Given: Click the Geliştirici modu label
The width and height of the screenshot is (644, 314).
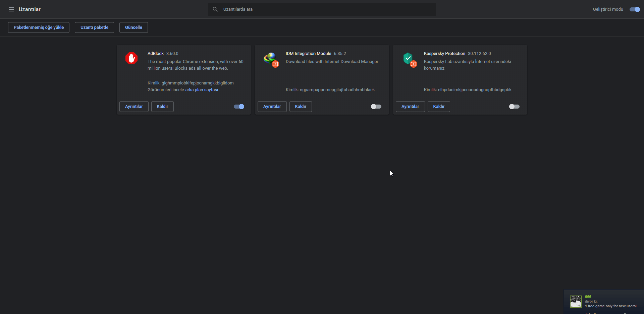Looking at the screenshot, I should point(608,9).
